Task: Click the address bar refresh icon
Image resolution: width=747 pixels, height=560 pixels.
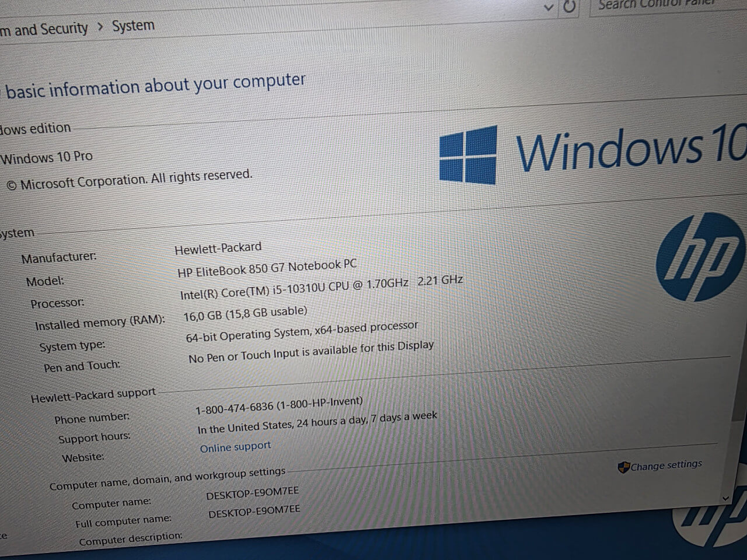Action: coord(569,6)
